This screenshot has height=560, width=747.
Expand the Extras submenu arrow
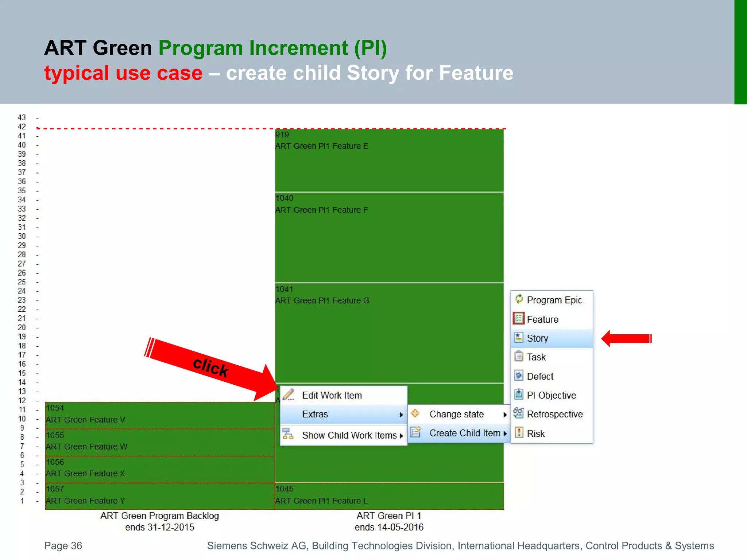(401, 415)
